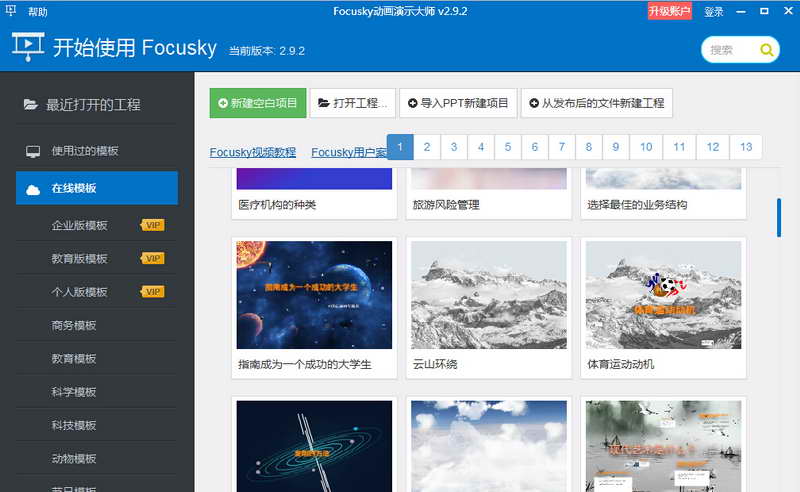Go to page 9 of templates

tap(616, 147)
